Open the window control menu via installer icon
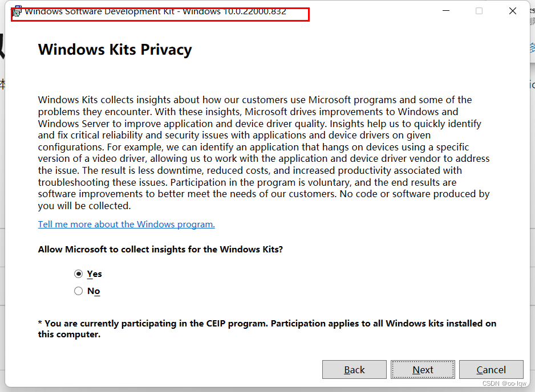 coord(17,10)
